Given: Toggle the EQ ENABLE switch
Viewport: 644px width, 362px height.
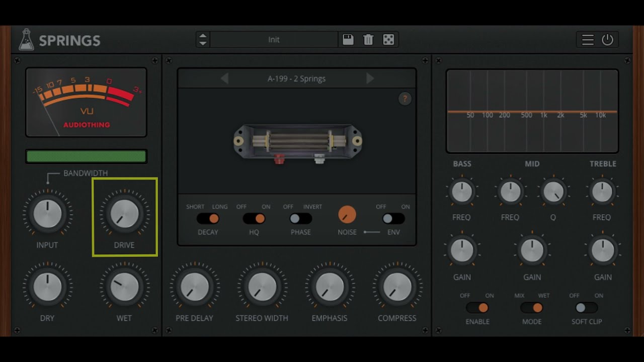Looking at the screenshot, I should (477, 308).
